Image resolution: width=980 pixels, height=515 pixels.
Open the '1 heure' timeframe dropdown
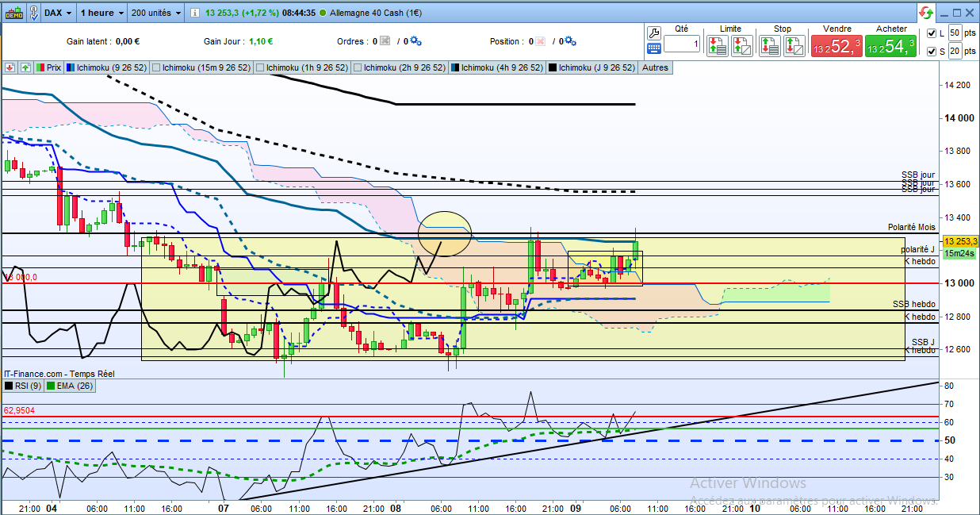pos(102,13)
